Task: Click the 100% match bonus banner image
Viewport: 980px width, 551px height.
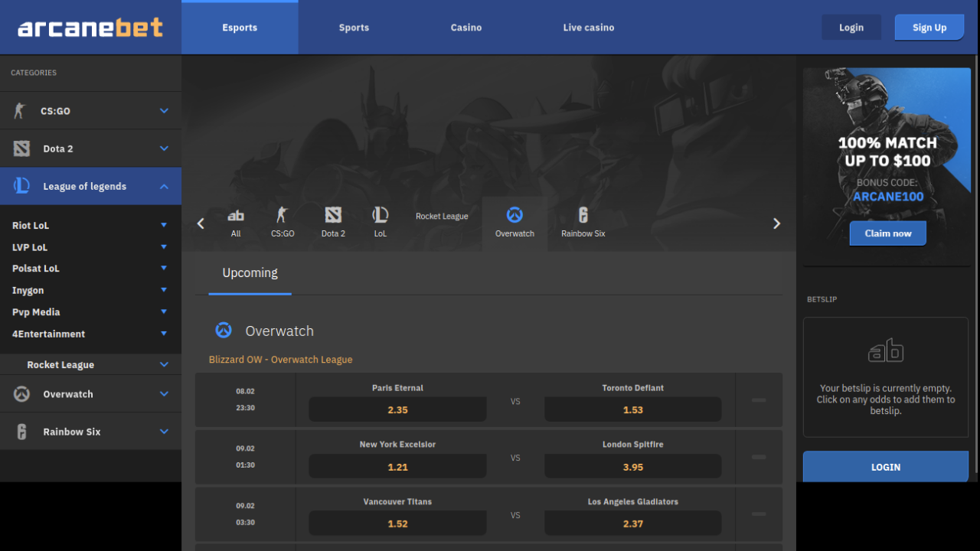Action: point(887,165)
